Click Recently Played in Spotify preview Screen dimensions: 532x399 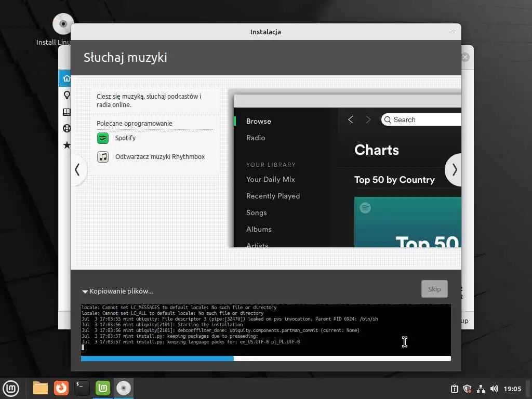click(273, 196)
